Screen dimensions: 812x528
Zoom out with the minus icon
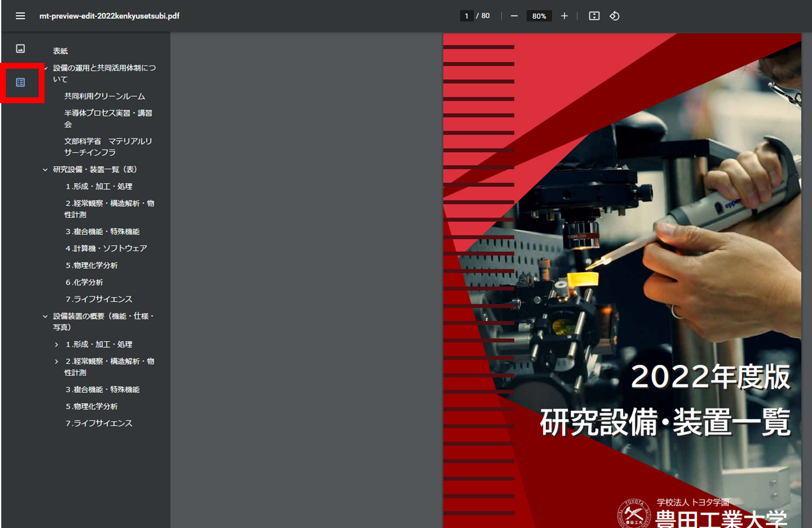514,16
